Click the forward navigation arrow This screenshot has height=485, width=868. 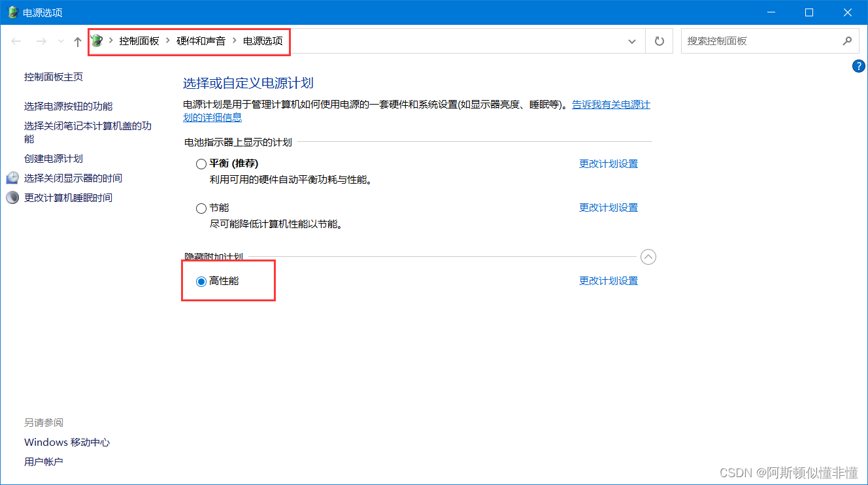point(41,41)
